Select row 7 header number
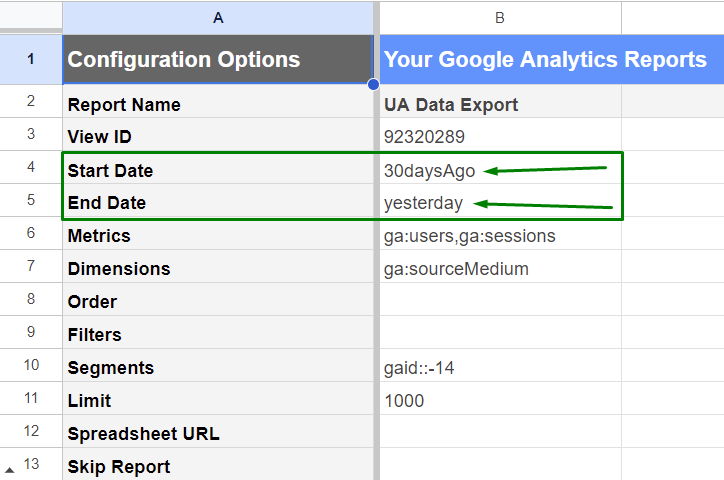This screenshot has height=480, width=724. 31,266
